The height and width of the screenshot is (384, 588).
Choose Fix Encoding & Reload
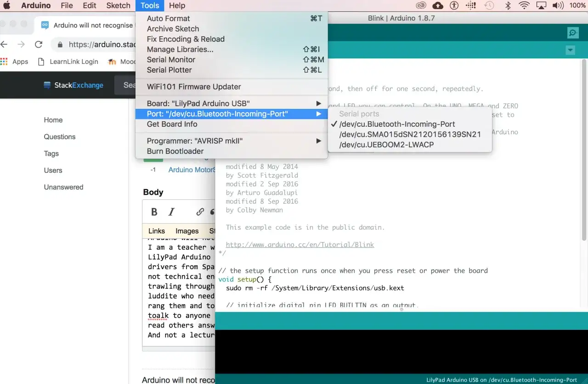232,39
